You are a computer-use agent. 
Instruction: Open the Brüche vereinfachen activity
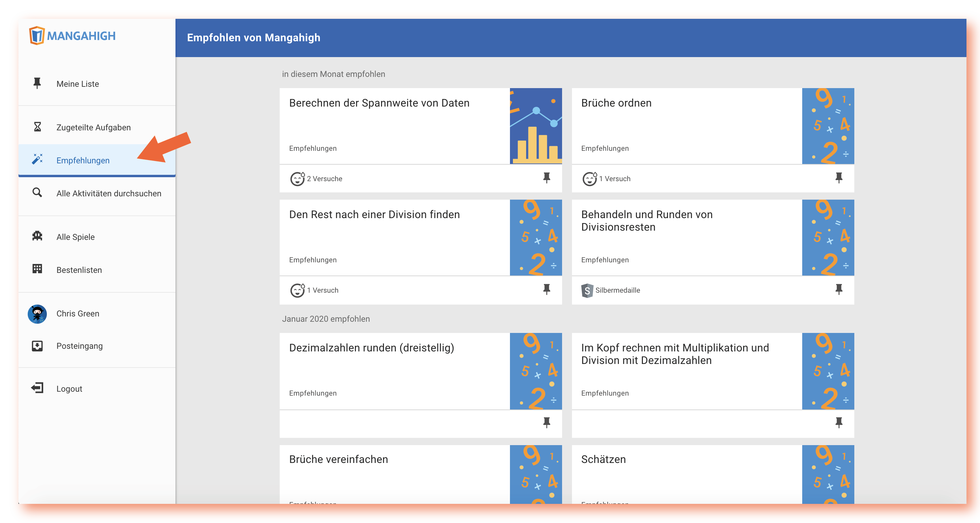[338, 459]
